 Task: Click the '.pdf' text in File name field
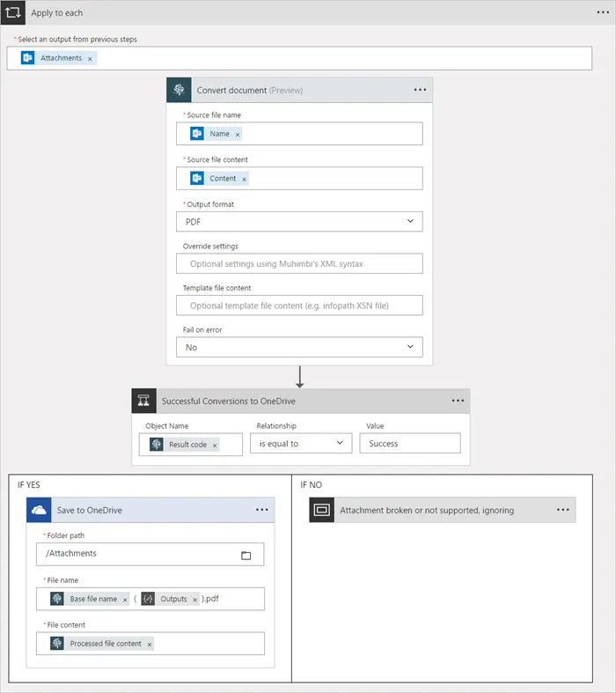[x=212, y=599]
